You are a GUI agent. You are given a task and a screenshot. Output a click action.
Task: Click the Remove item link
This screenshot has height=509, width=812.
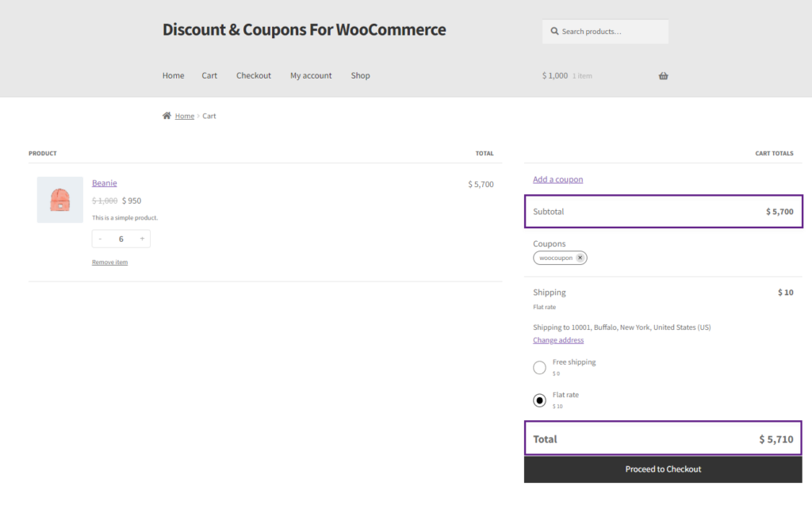click(109, 262)
